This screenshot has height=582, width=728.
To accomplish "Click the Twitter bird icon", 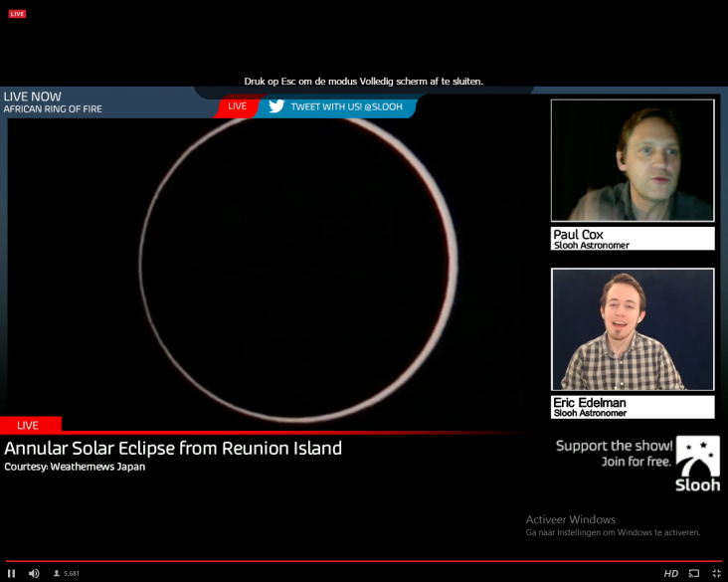I will tap(276, 106).
